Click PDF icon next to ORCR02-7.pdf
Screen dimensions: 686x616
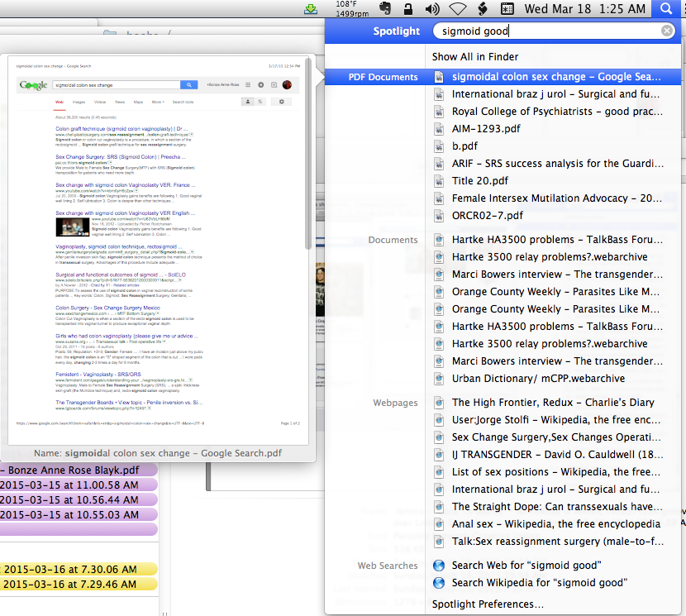[439, 216]
